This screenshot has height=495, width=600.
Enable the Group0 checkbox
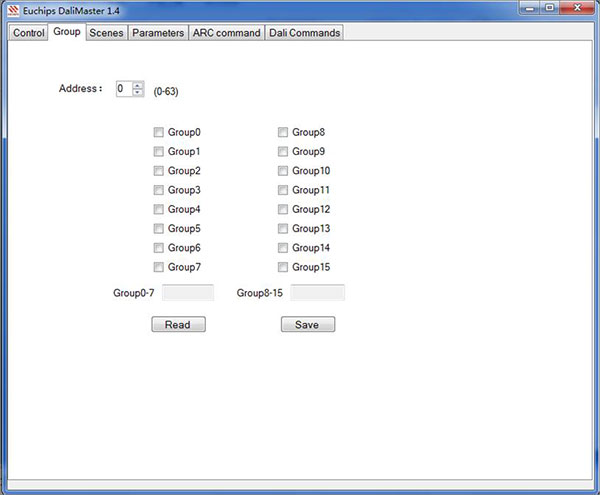[159, 132]
